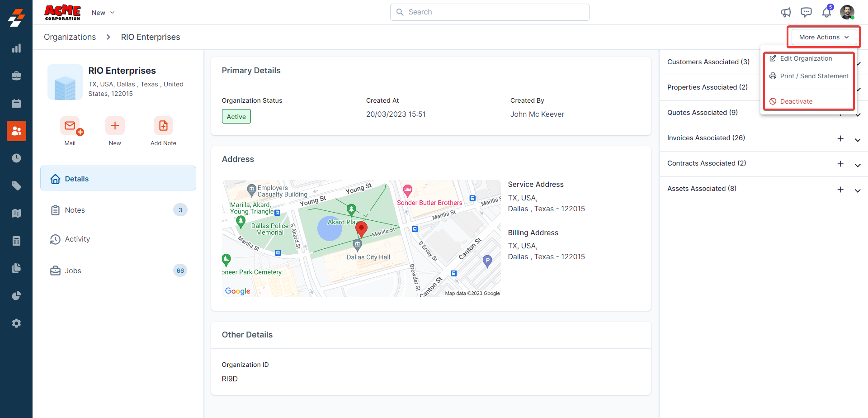Screen dimensions: 868x418
Task: Open the chat messages icon
Action: [806, 12]
